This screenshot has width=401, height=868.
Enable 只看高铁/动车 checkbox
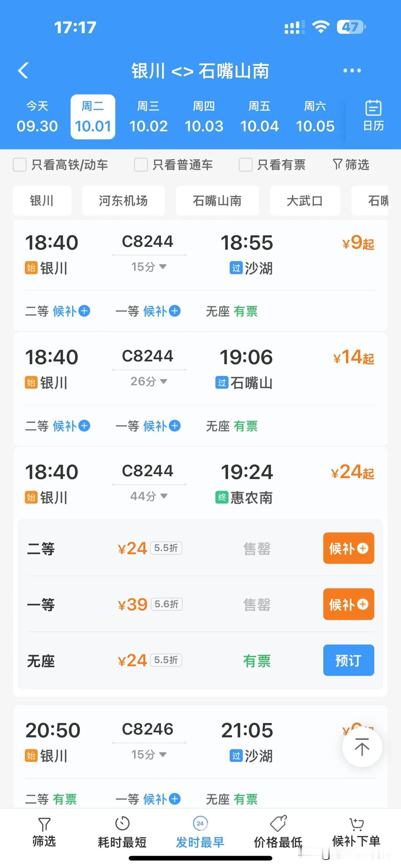19,165
